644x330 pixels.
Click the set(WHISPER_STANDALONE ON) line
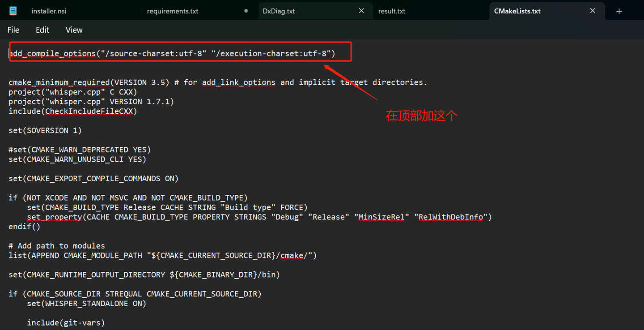tap(86, 303)
